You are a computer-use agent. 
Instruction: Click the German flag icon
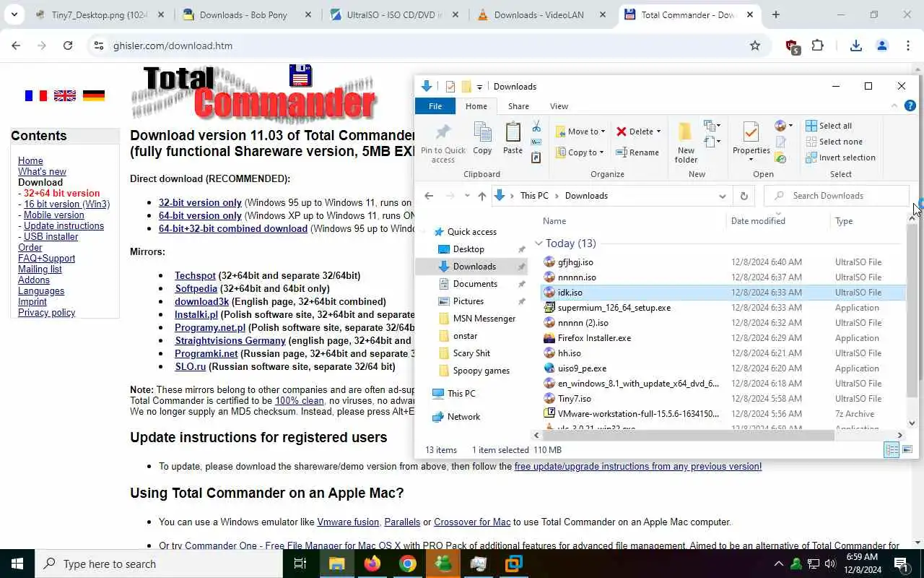(x=94, y=95)
